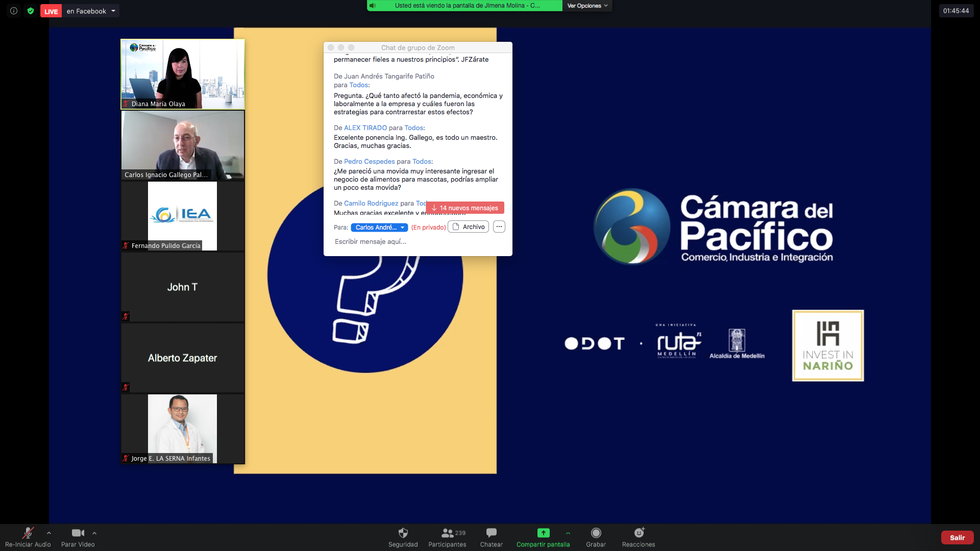980x551 pixels.
Task: Open the Seguridad shield menu
Action: (403, 537)
